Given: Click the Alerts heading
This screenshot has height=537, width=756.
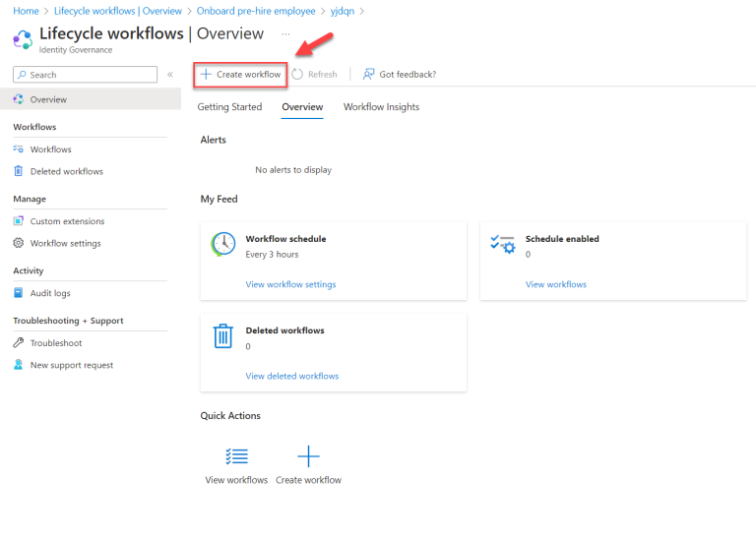Looking at the screenshot, I should pos(213,140).
